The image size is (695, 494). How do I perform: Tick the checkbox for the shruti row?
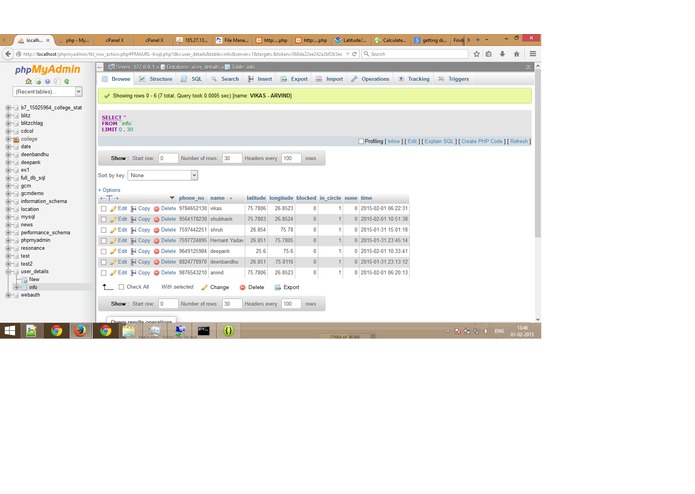[x=104, y=230]
